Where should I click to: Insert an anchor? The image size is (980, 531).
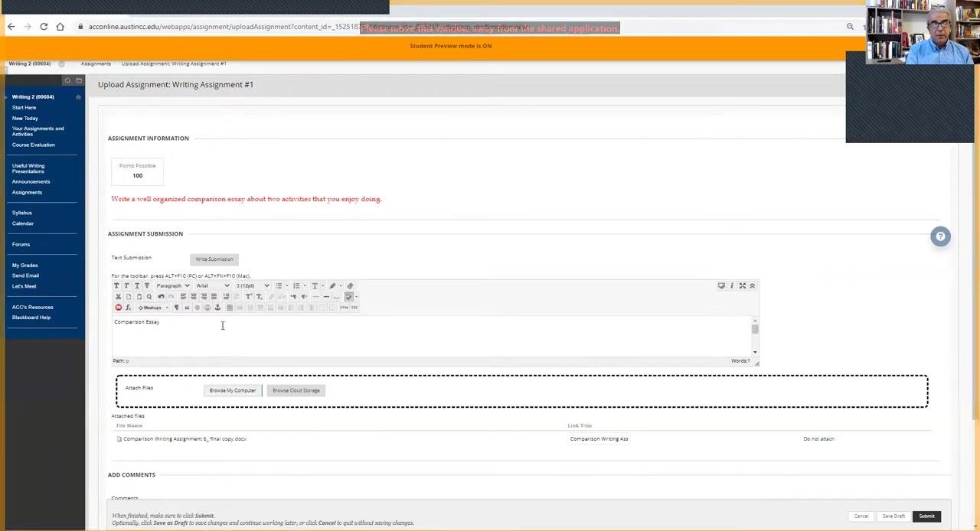pos(217,308)
